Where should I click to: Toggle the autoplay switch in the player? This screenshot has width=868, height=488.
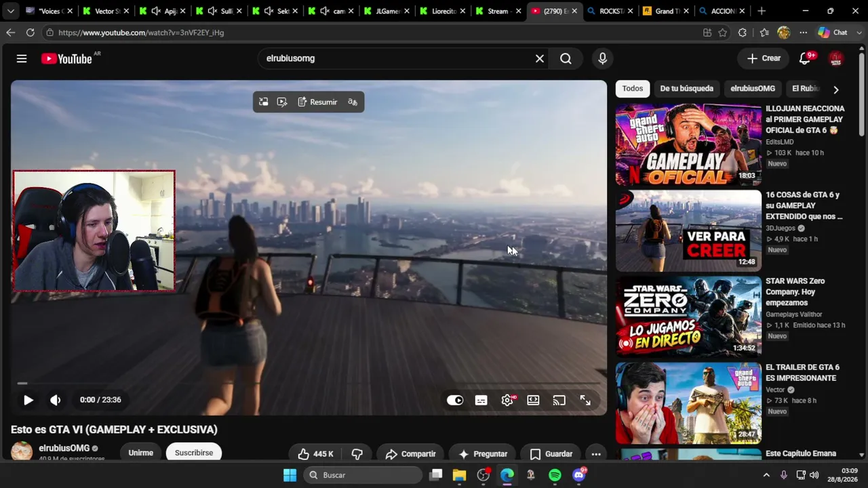click(x=455, y=401)
